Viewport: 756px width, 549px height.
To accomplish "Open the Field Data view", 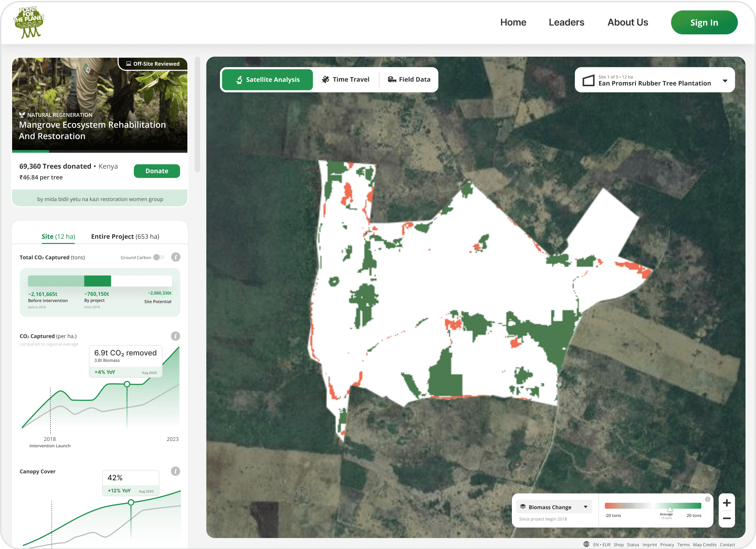I will pyautogui.click(x=409, y=79).
